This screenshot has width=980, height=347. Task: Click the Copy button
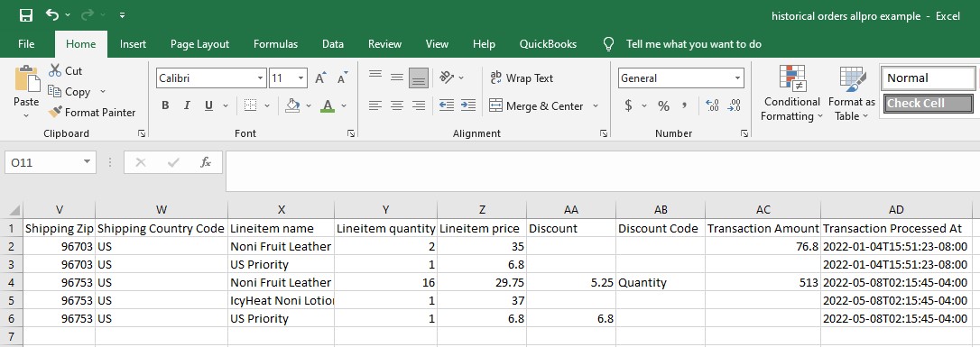(x=69, y=92)
